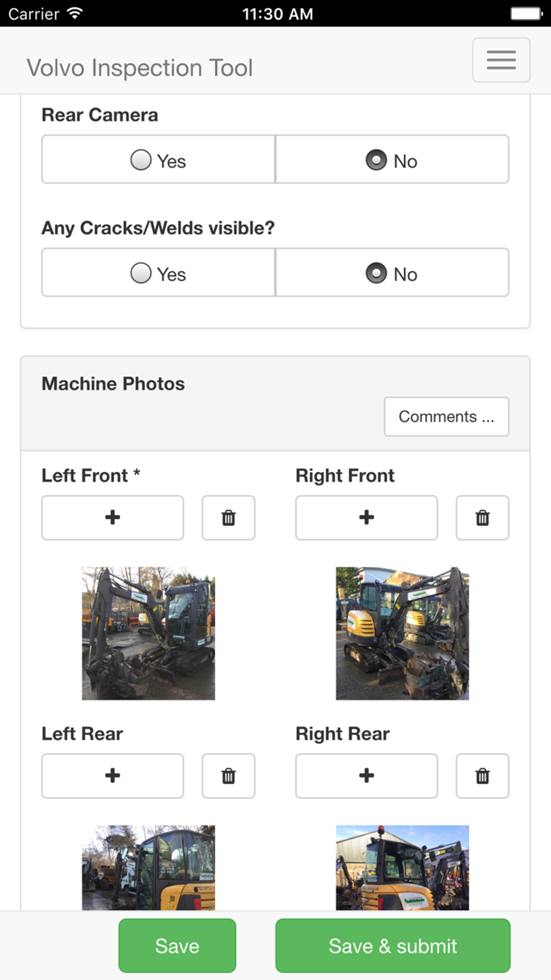
Task: View the Right Front excavator photo
Action: click(402, 633)
